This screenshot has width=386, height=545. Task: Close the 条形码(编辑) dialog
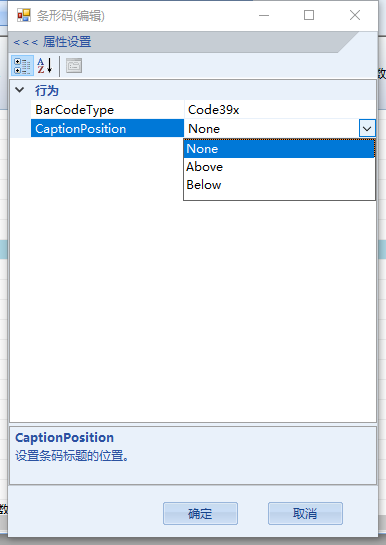(x=355, y=15)
